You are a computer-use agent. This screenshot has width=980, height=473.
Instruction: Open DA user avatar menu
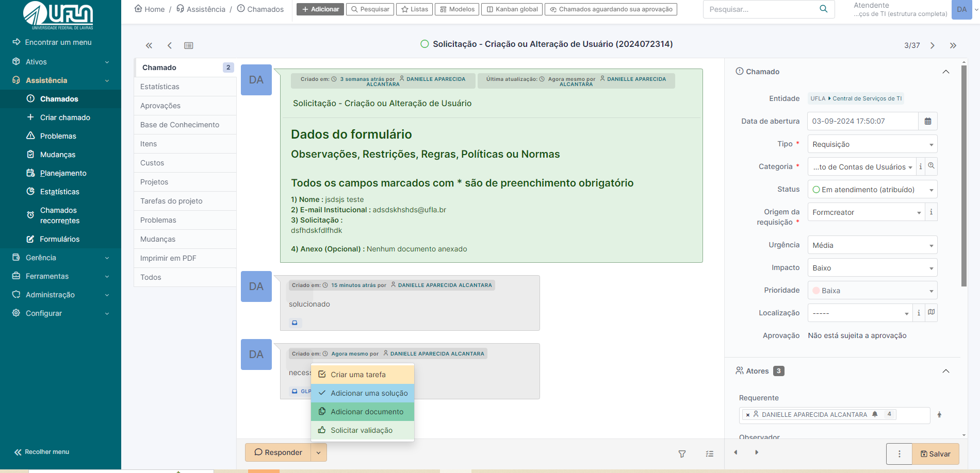coord(961,9)
